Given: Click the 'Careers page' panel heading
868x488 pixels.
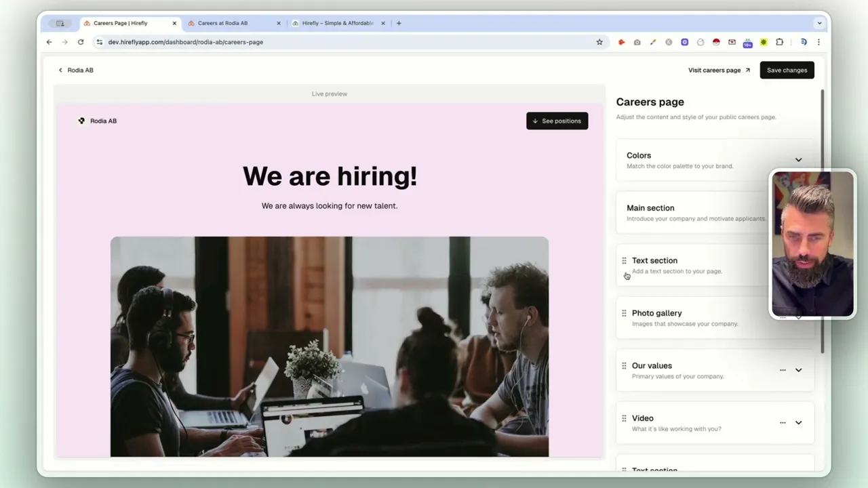Looking at the screenshot, I should 650,102.
